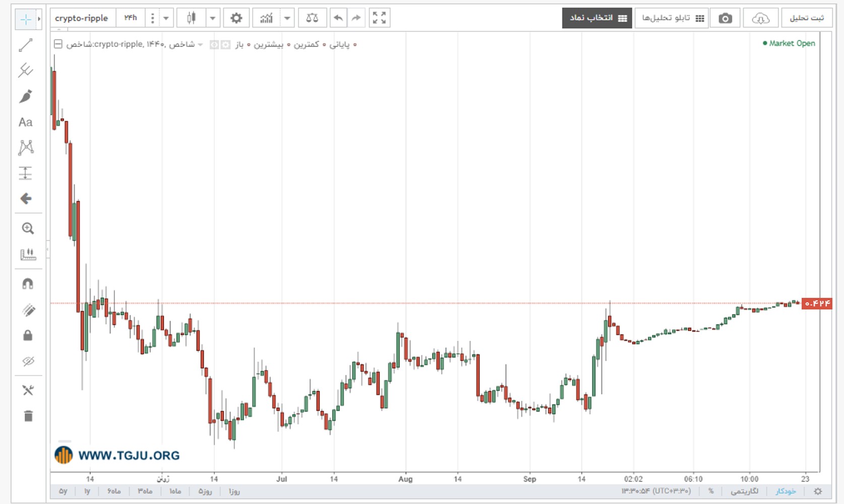
Task: Collapse the chart legend with minus box
Action: [x=58, y=44]
